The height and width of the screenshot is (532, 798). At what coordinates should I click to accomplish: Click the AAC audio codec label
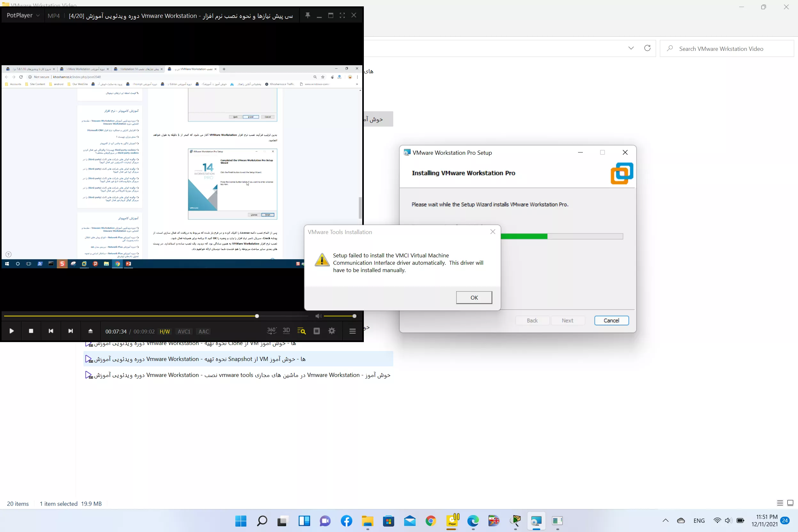point(204,332)
